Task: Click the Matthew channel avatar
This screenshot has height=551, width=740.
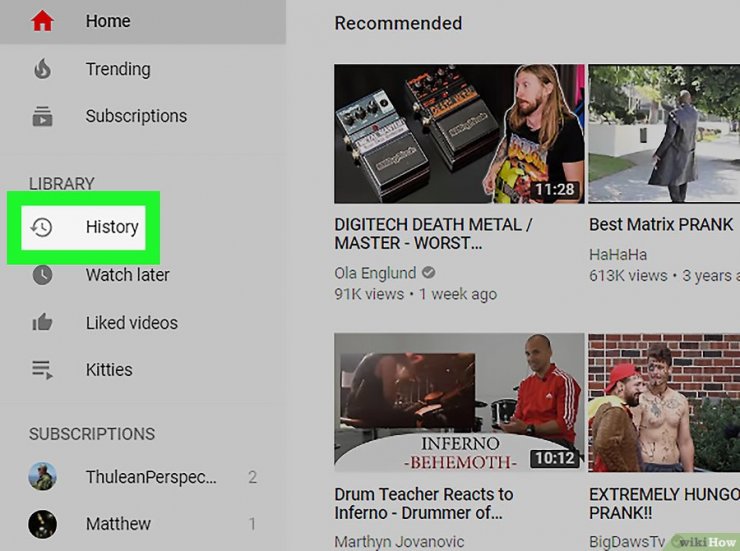Action: [x=42, y=524]
